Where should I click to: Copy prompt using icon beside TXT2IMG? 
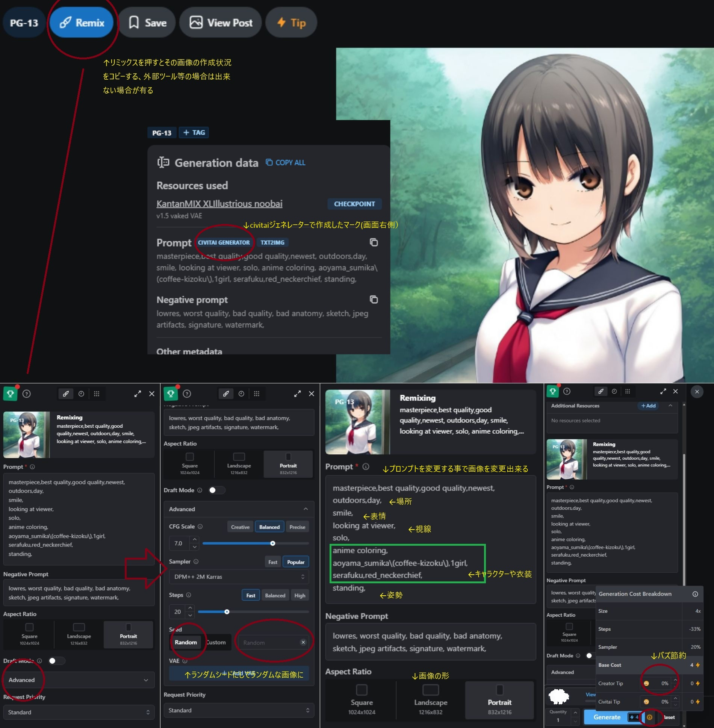tap(374, 242)
